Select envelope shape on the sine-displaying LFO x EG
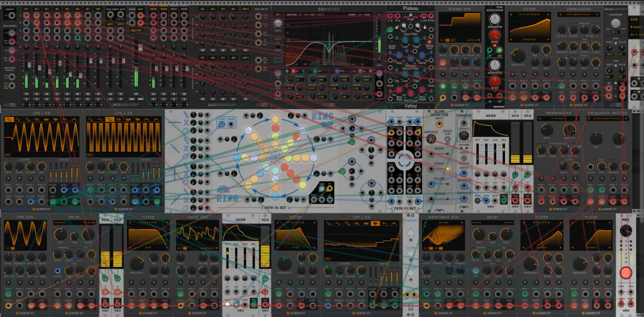644x317 pixels. coord(65,119)
